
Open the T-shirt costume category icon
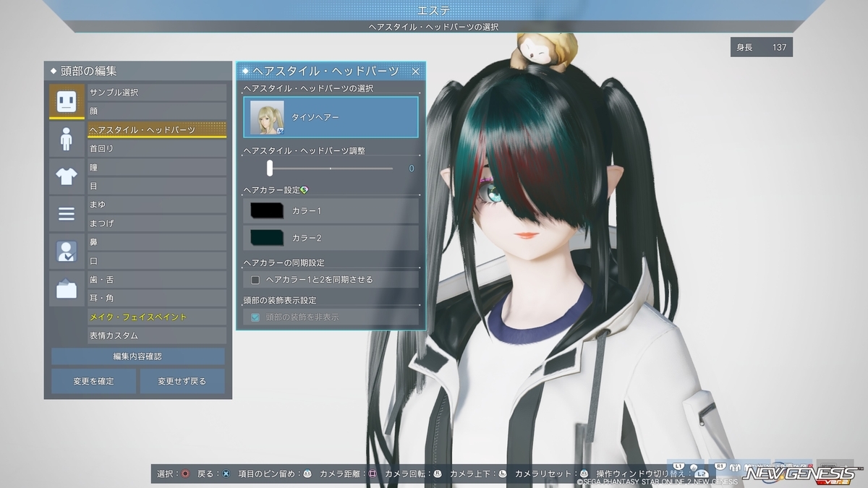67,176
